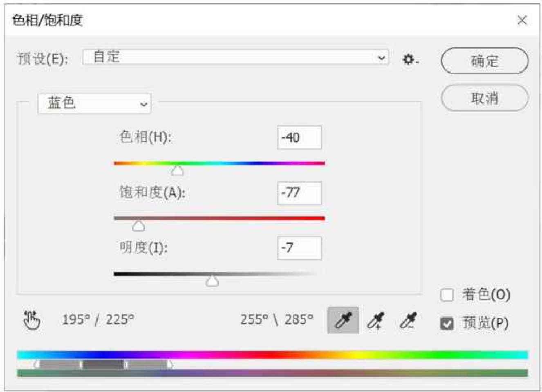Viewport: 542px width, 392px height.
Task: Disable the 预览 preview checkbox
Action: pos(447,323)
